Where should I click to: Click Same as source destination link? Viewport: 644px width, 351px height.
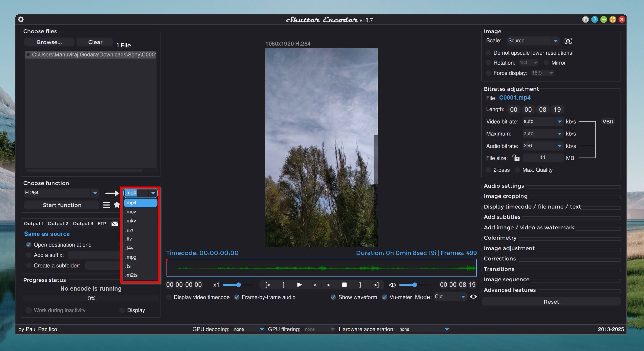coord(47,234)
